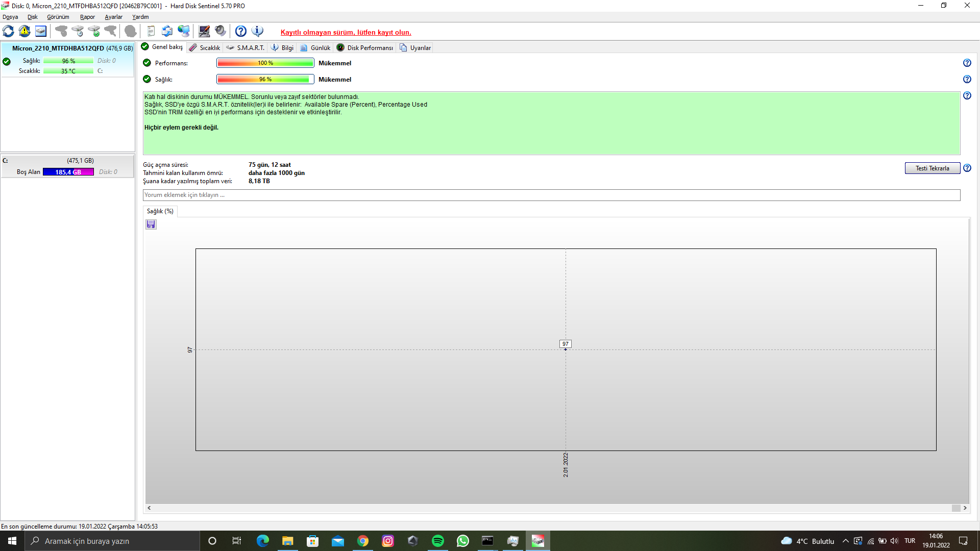Viewport: 980px width, 551px height.
Task: Click the refresh with warning triangle icon
Action: (x=24, y=31)
